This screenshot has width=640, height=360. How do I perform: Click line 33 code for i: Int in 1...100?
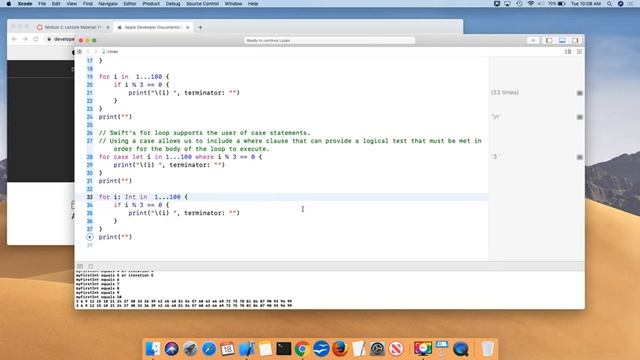[x=143, y=197]
